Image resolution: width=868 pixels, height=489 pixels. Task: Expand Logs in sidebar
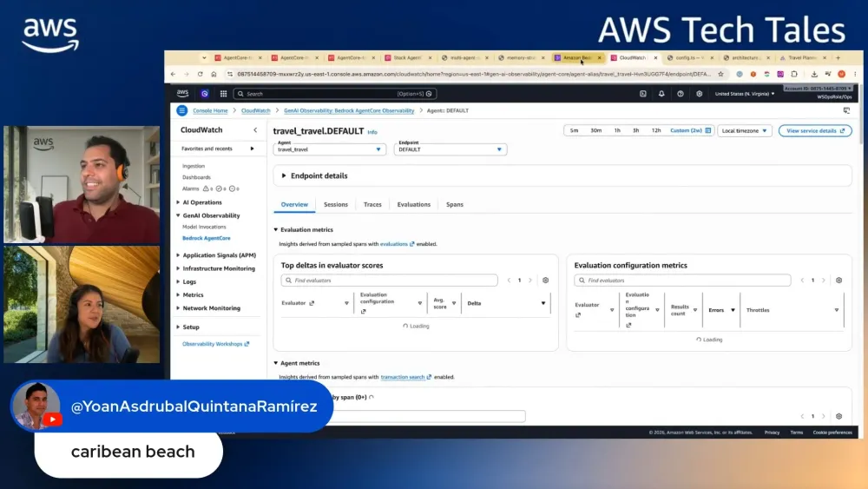178,282
